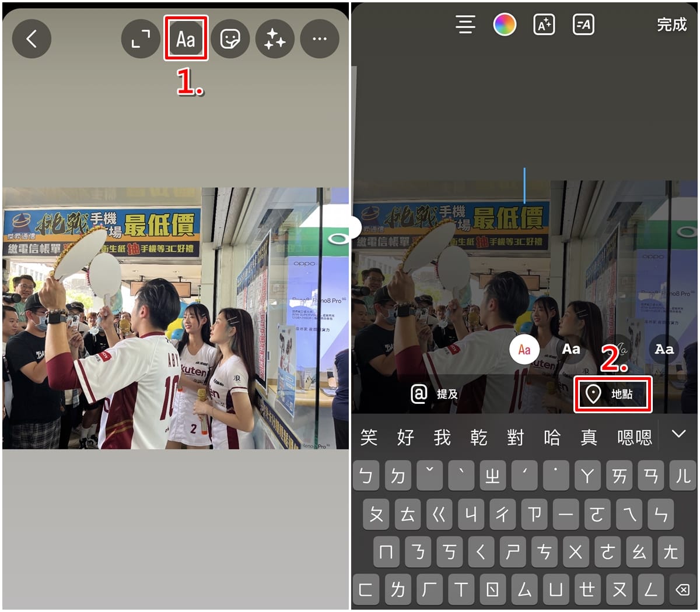
Task: Tap the ㄥ key
Action: 651,590
